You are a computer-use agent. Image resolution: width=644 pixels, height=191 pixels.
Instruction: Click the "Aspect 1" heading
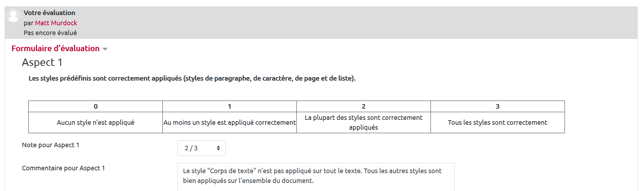[x=42, y=62]
